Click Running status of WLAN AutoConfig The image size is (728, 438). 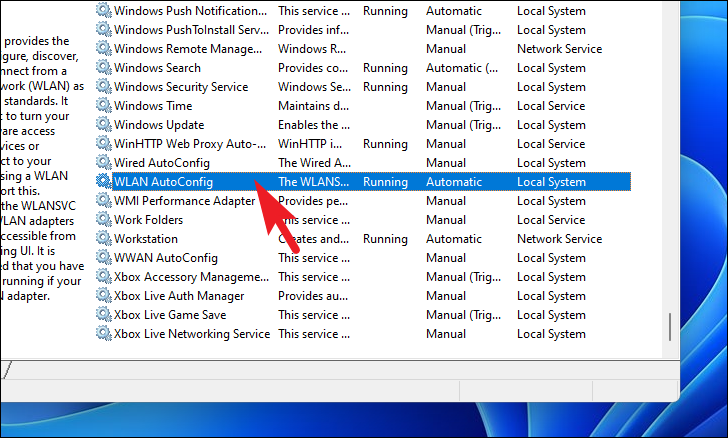tap(385, 182)
